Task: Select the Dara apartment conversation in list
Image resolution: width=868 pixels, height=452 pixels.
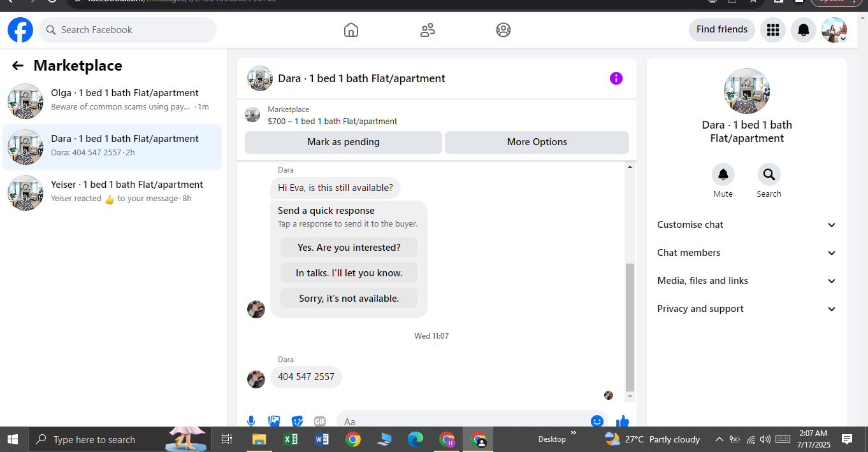Action: tap(112, 147)
